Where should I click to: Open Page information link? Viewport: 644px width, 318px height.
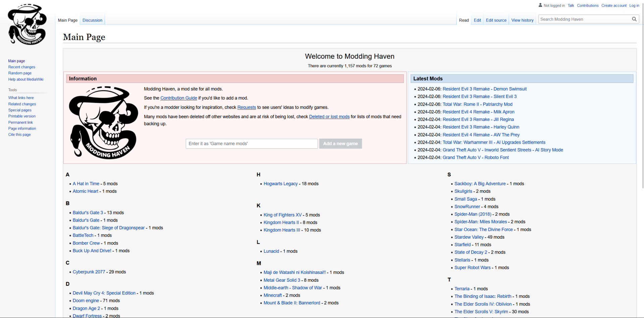coord(22,129)
